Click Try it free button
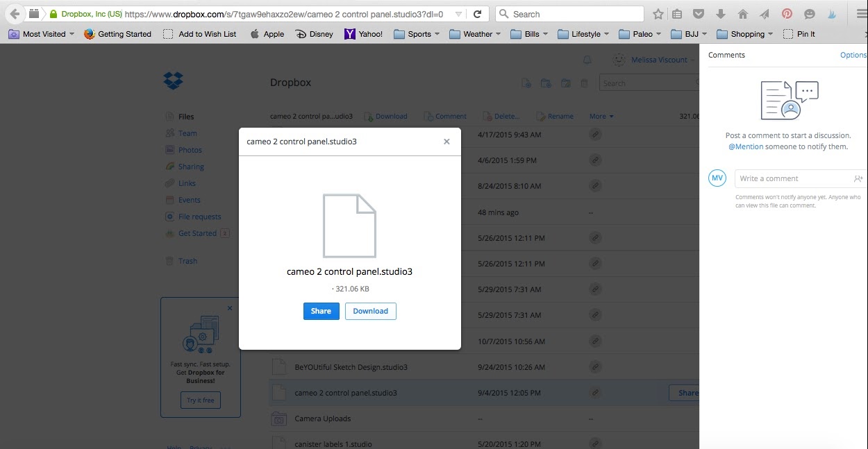 (x=201, y=400)
